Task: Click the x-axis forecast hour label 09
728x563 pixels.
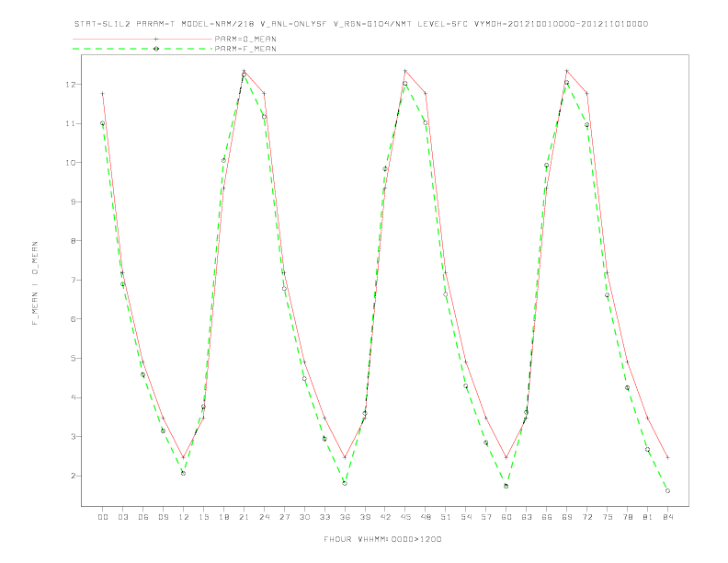Action: (163, 517)
